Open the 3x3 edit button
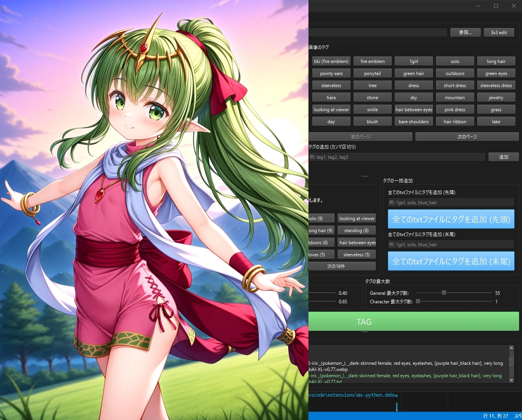The height and width of the screenshot is (420, 522). tap(499, 33)
